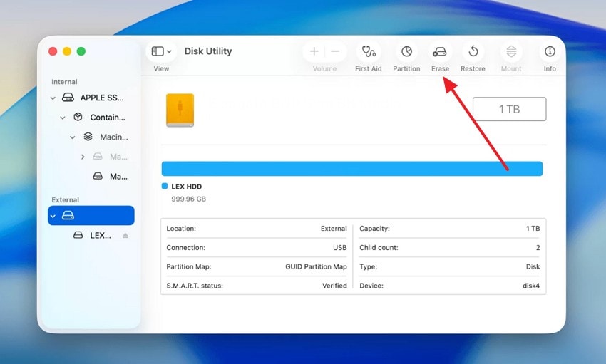Screen dimensions: 606x364
Task: Select the LEX... volume in sidebar
Action: click(x=91, y=235)
